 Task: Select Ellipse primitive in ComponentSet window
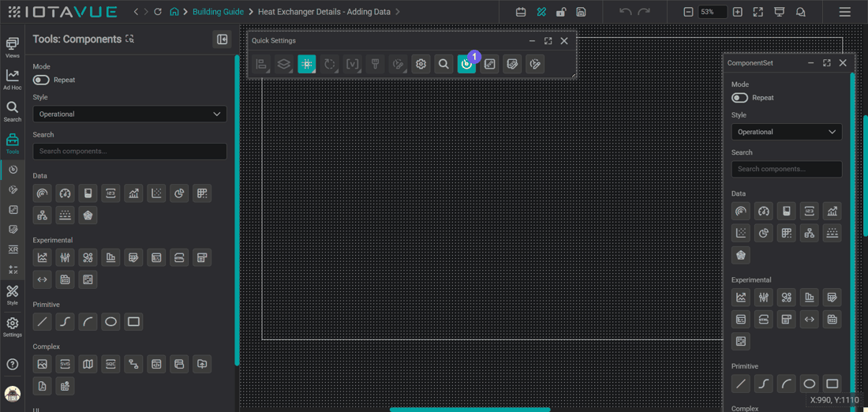pos(810,384)
